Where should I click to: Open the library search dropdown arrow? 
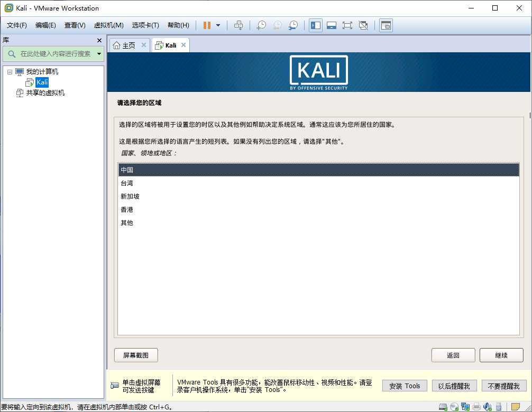tap(99, 54)
